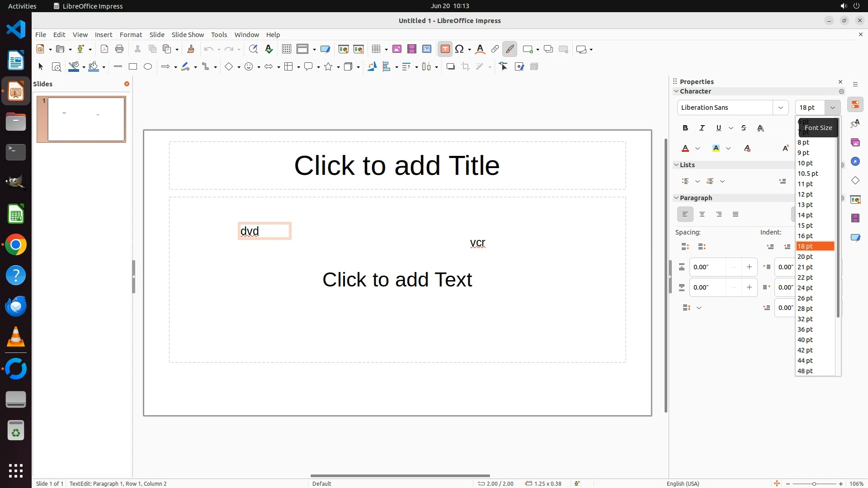The image size is (868, 488).
Task: Click the zoom slider in status bar
Action: coord(814,484)
